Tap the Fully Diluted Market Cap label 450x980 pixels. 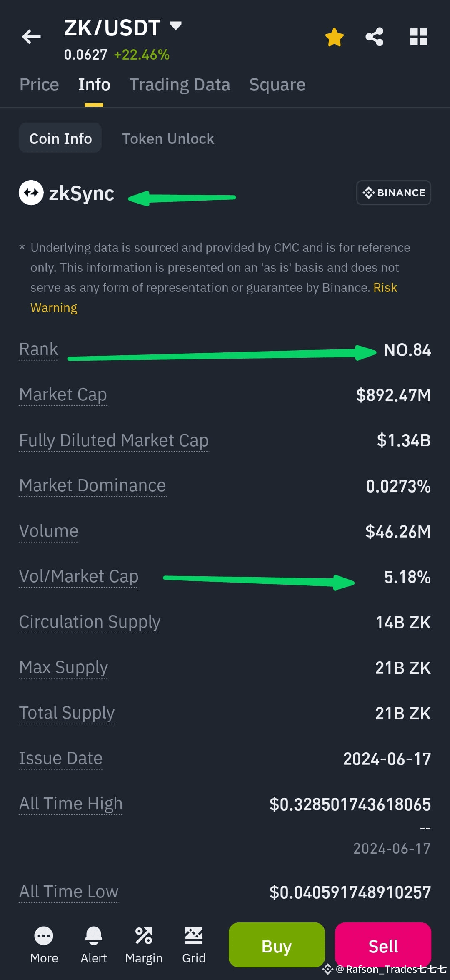(x=114, y=441)
